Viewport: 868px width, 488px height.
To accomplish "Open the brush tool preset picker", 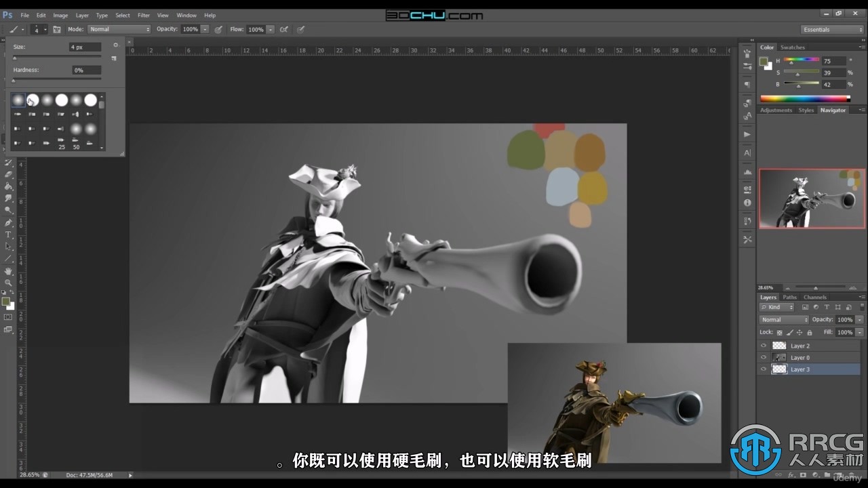I will click(x=16, y=29).
